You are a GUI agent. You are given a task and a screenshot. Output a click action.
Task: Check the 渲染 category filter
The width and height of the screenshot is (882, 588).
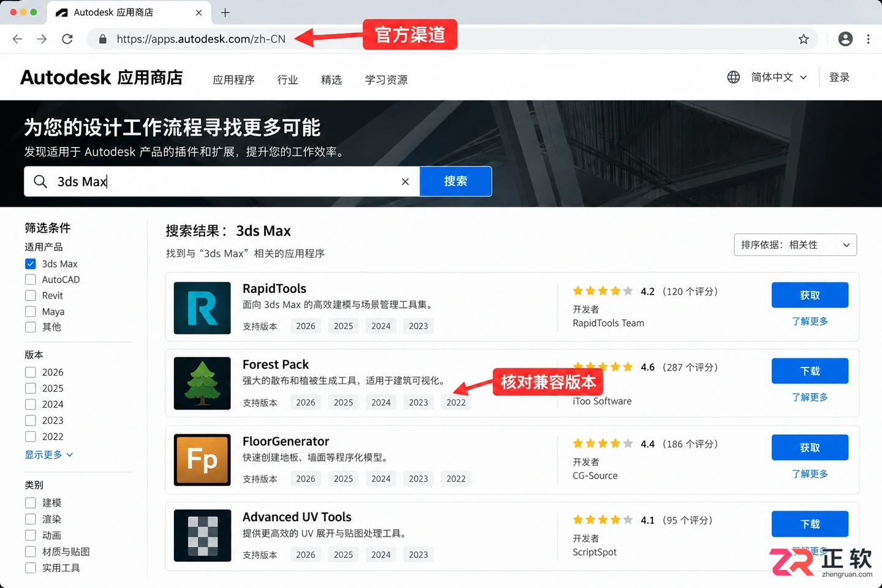[x=31, y=519]
